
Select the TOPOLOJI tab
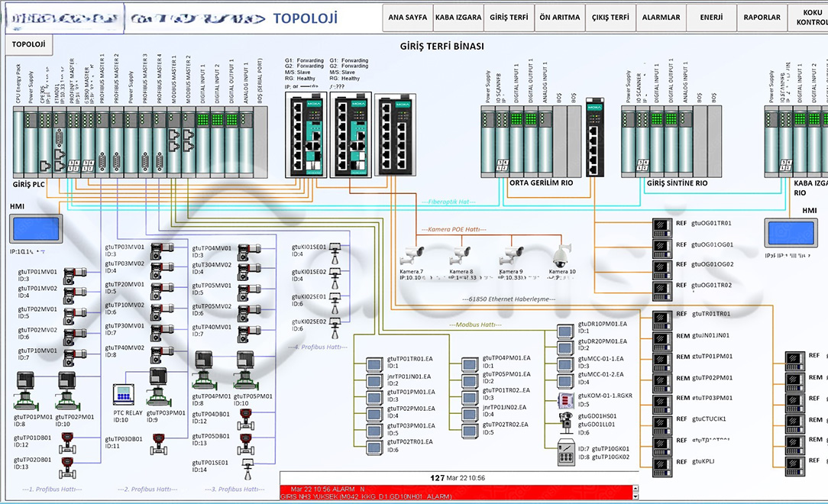tap(28, 44)
